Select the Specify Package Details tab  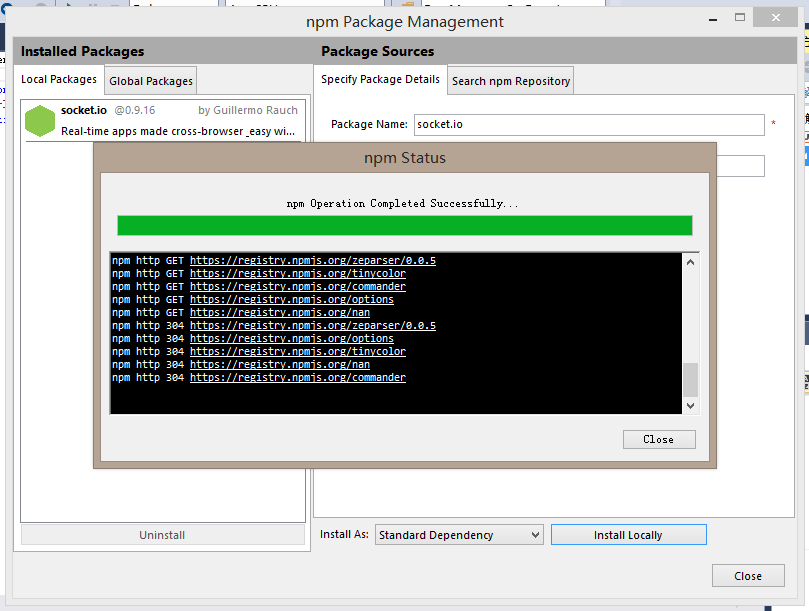pos(380,80)
